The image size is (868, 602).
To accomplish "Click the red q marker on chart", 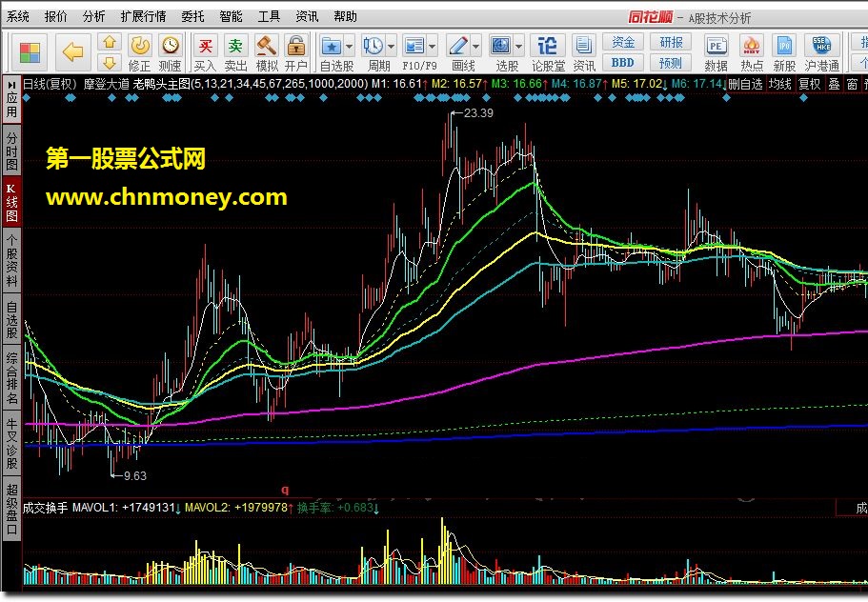I will pyautogui.click(x=285, y=490).
